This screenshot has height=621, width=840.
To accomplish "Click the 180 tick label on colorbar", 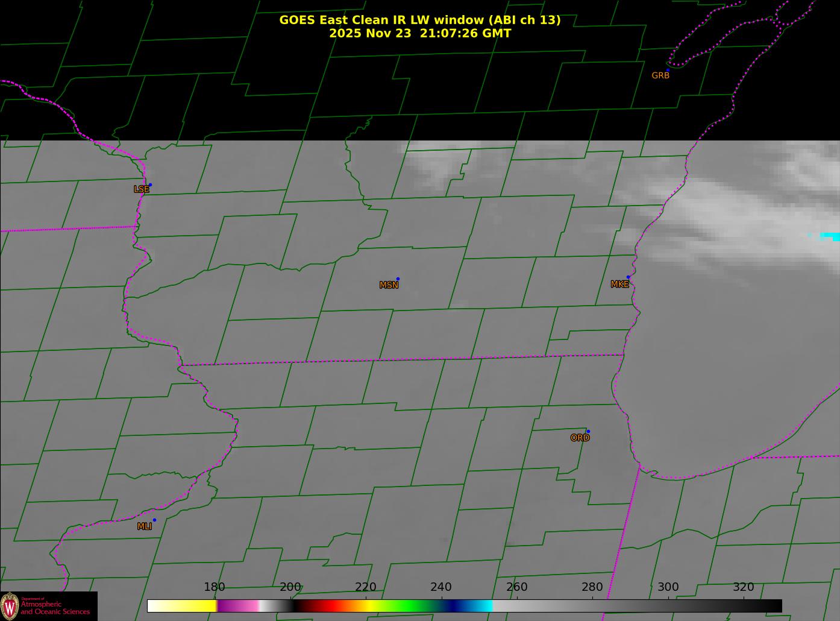I will point(214,587).
